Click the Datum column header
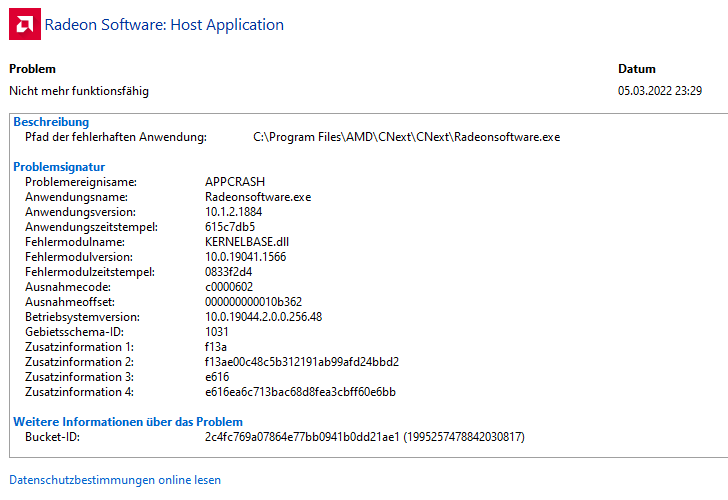This screenshot has height=500, width=728. click(x=637, y=69)
